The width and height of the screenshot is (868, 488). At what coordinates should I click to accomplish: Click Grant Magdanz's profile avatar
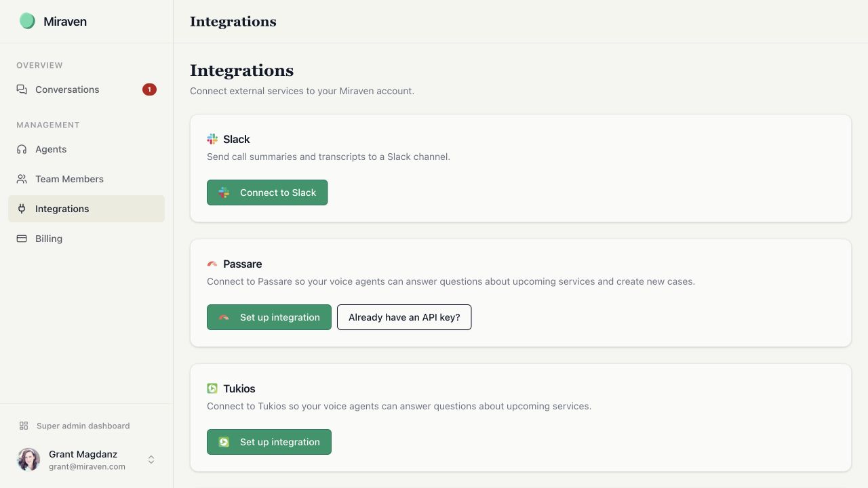[x=28, y=460]
